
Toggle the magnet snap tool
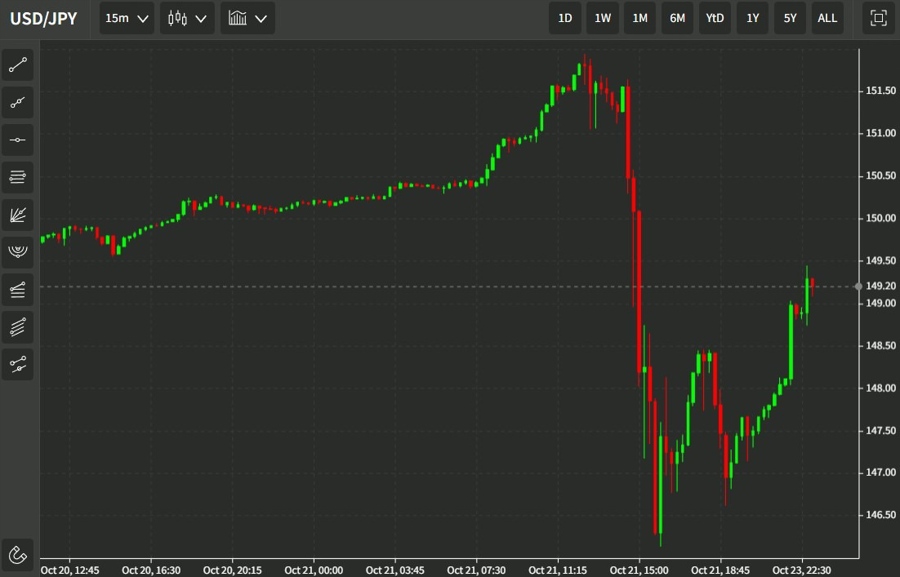pos(18,555)
